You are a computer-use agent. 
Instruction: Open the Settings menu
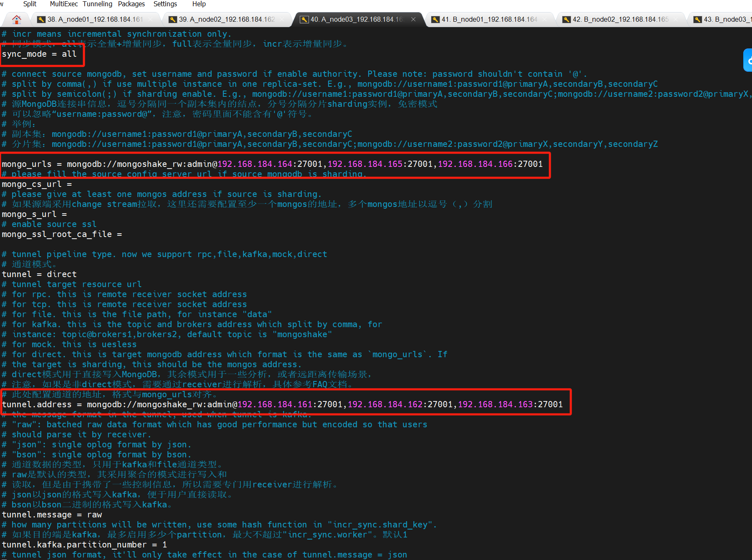click(165, 4)
